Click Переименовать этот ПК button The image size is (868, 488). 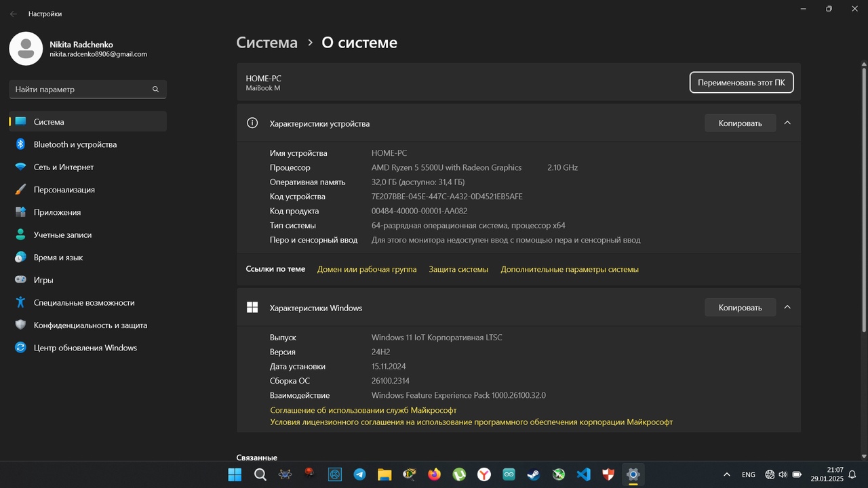pos(741,83)
